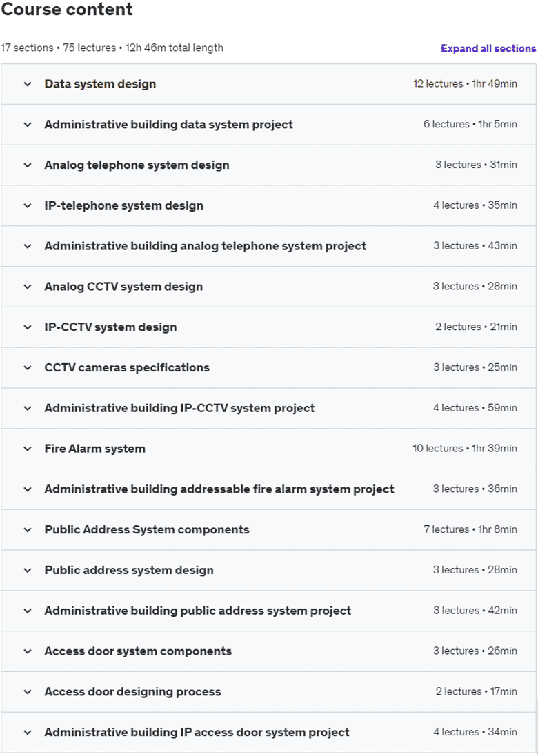Open 'Administrative building public address system project' title
Screen dimensions: 538x756
pos(198,611)
